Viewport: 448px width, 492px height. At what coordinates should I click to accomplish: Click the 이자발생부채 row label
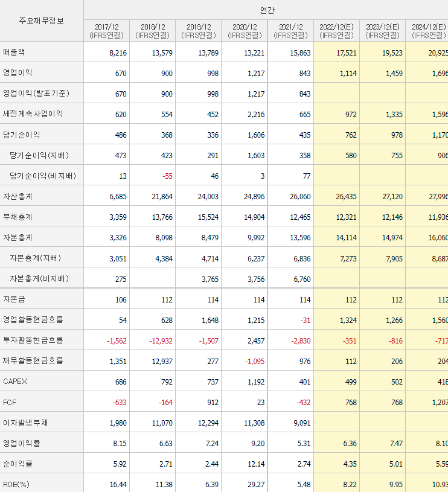[25, 423]
